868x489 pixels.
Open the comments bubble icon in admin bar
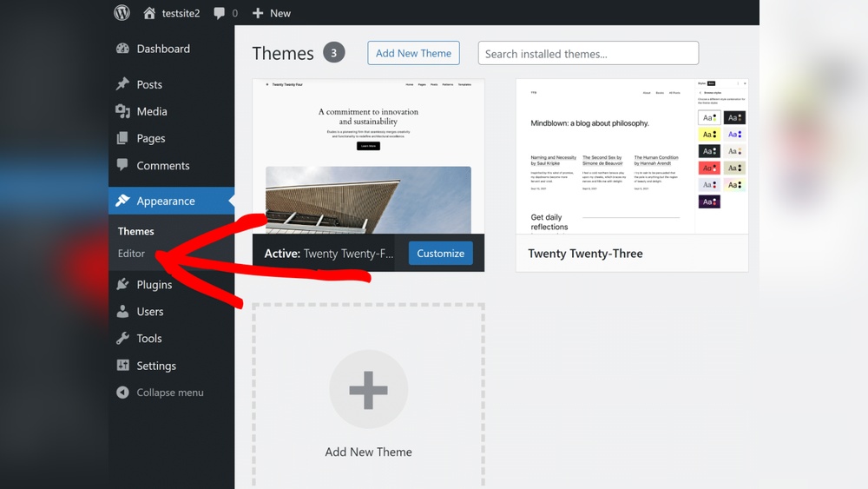220,13
